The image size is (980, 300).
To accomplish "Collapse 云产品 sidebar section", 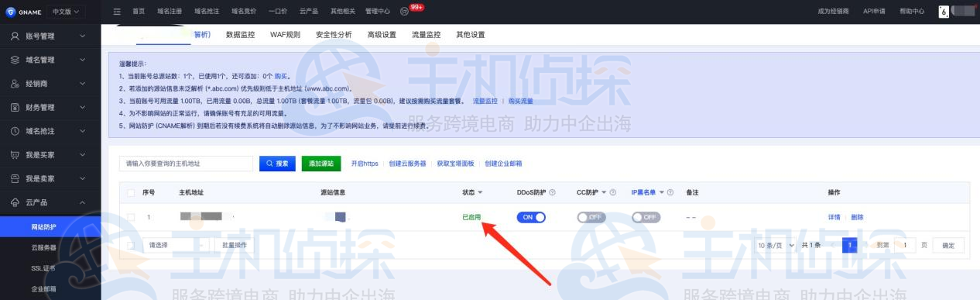I will pyautogui.click(x=50, y=203).
